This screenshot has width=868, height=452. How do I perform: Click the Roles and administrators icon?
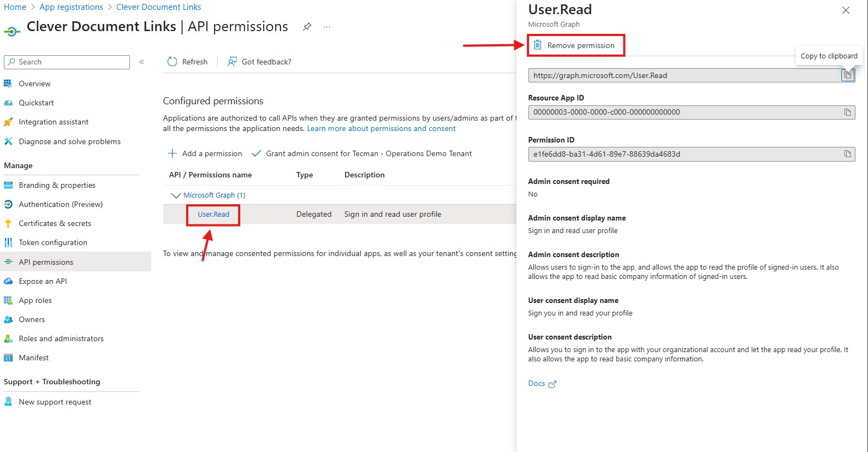click(x=8, y=338)
